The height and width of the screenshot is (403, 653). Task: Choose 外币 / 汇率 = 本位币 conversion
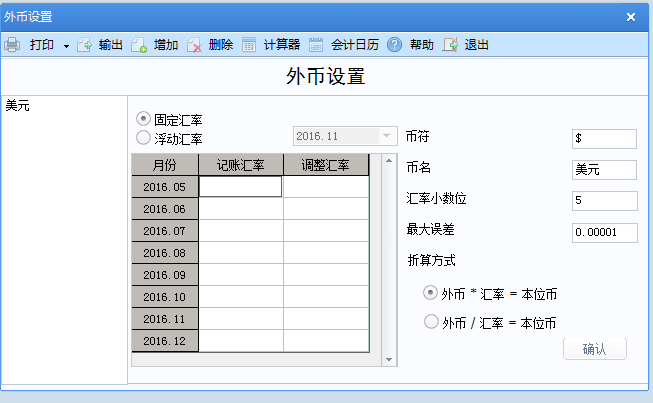pos(431,322)
